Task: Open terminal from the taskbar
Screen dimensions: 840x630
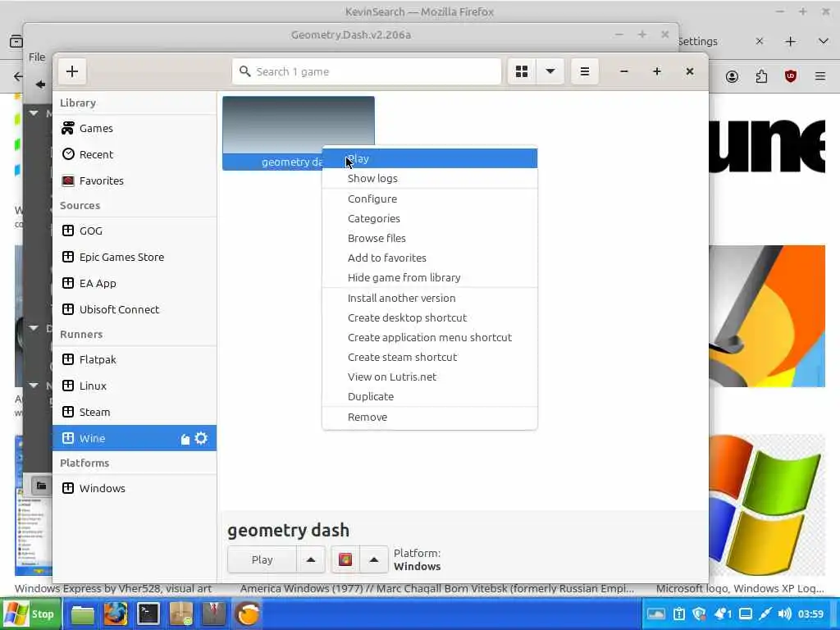Action: (148, 614)
